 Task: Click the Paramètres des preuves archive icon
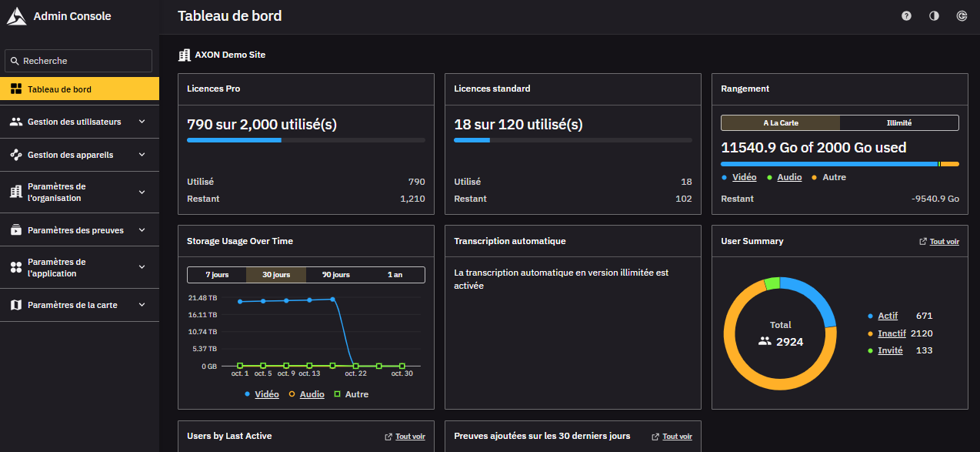point(16,230)
